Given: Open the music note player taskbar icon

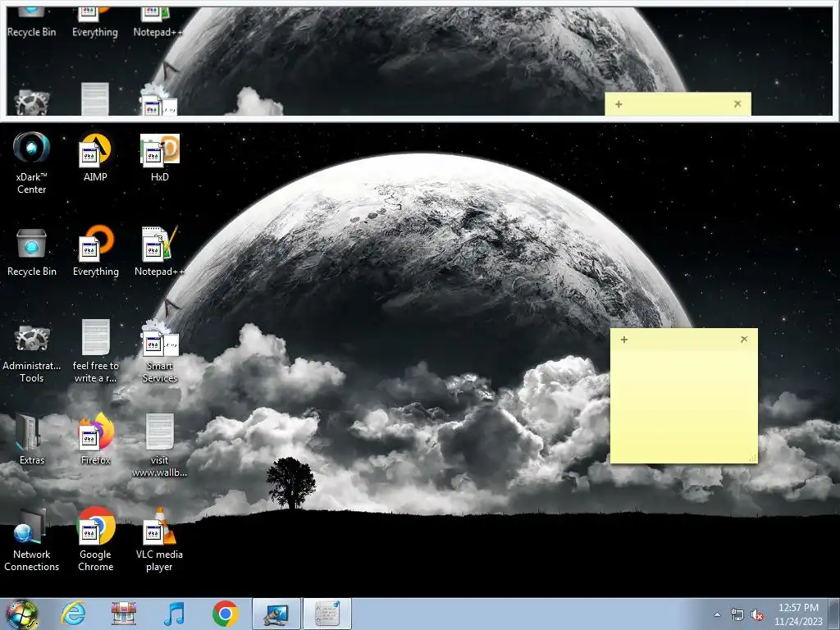Looking at the screenshot, I should click(x=174, y=614).
